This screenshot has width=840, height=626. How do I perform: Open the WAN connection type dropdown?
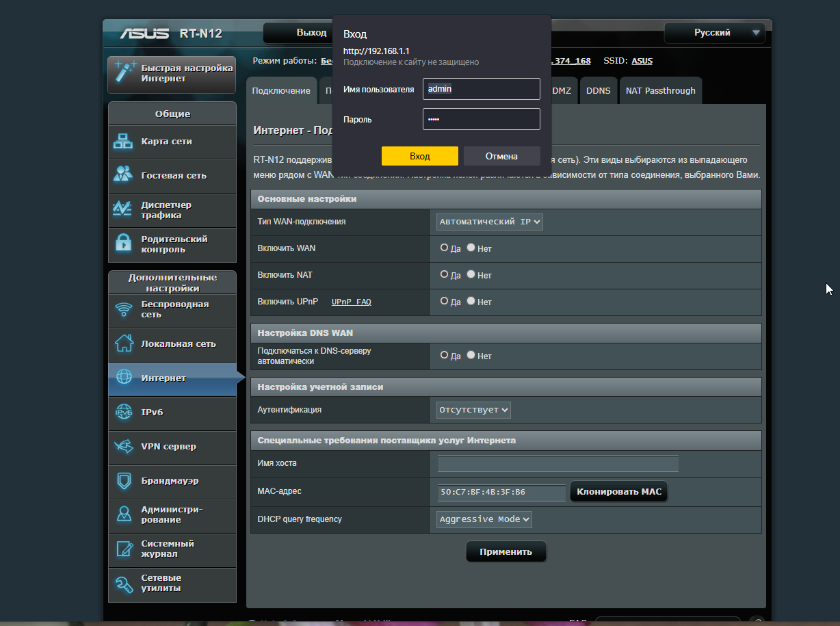coord(490,222)
